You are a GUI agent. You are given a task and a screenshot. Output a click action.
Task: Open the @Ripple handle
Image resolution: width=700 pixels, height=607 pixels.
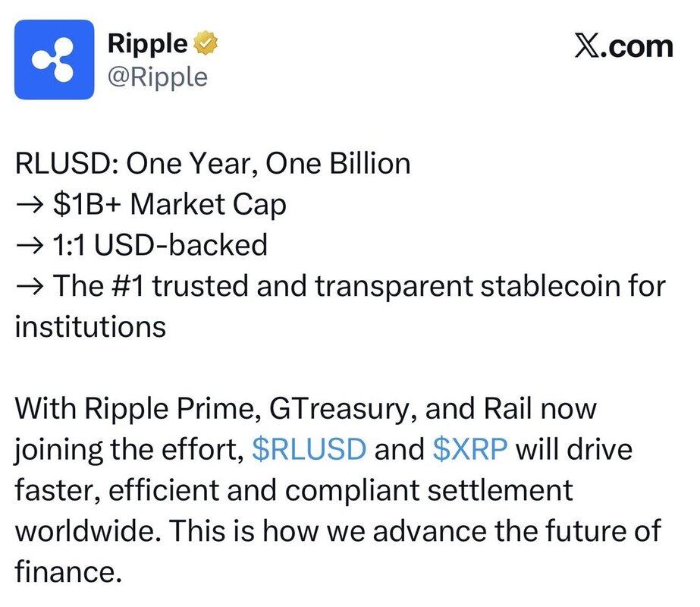[158, 76]
